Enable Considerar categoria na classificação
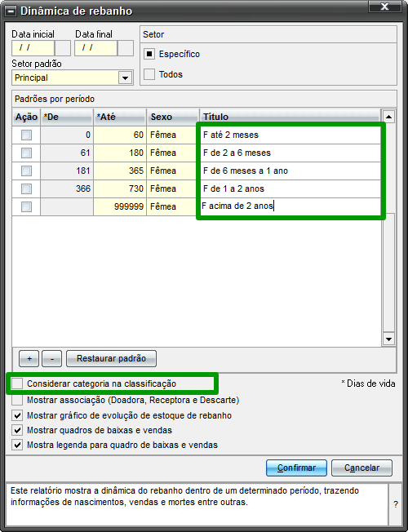The height and width of the screenshot is (532, 408). click(17, 383)
